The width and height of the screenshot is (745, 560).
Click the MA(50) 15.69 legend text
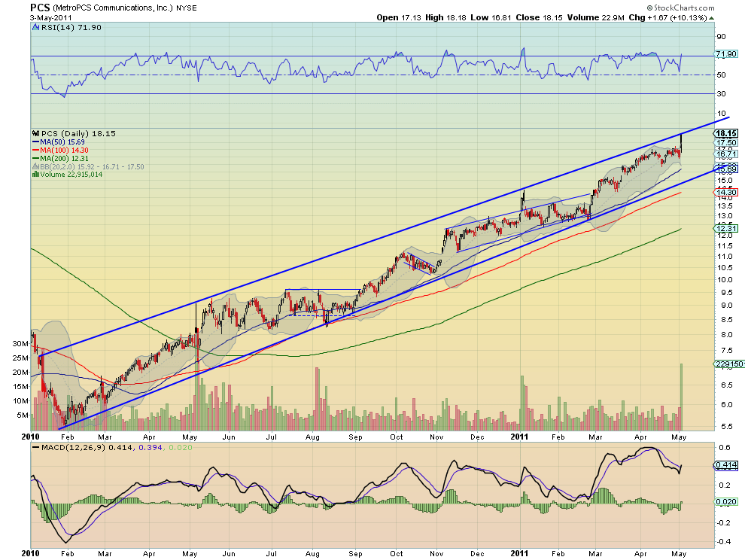[62, 142]
